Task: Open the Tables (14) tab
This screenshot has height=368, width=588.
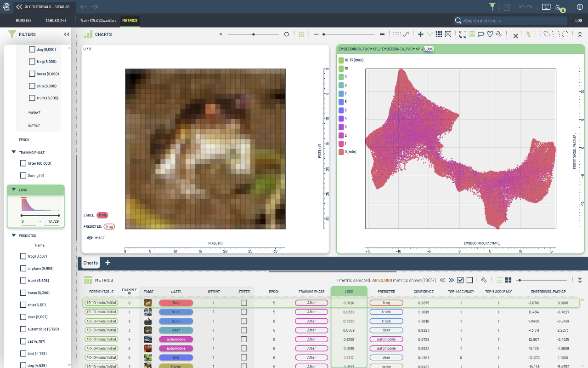Action: (x=56, y=21)
